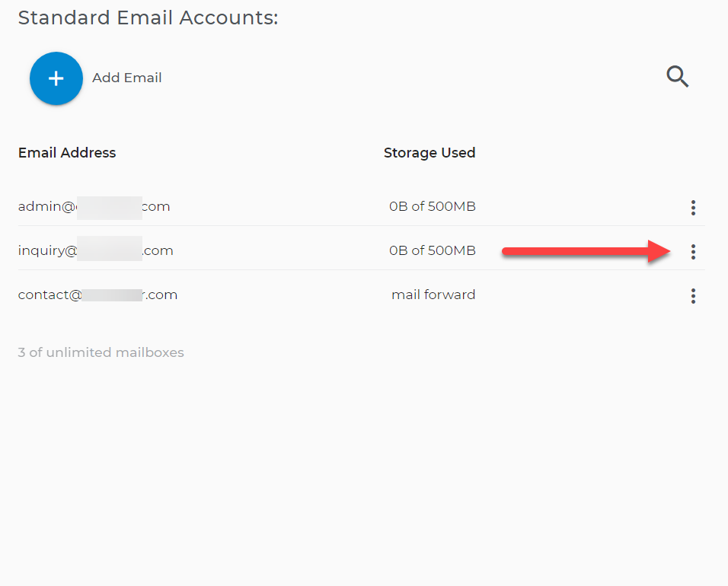Click the 3 of unlimited mailboxes text
Screen dimensions: 728x586
tap(101, 352)
